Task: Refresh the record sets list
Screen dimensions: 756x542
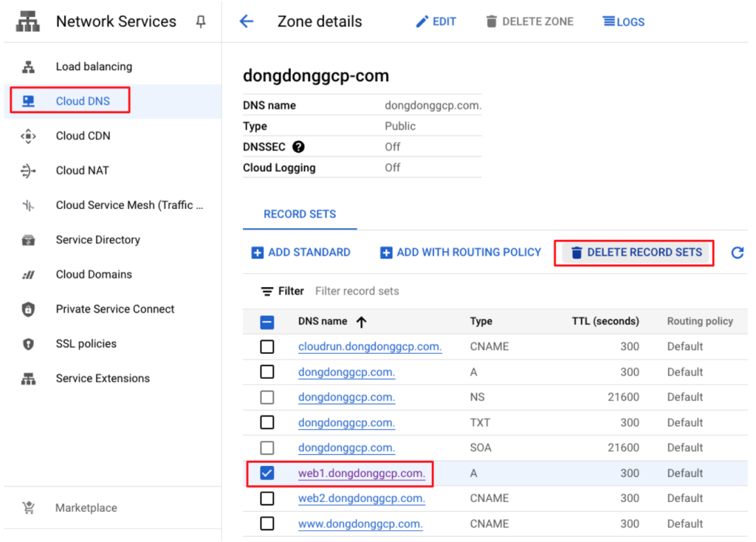Action: (x=738, y=253)
